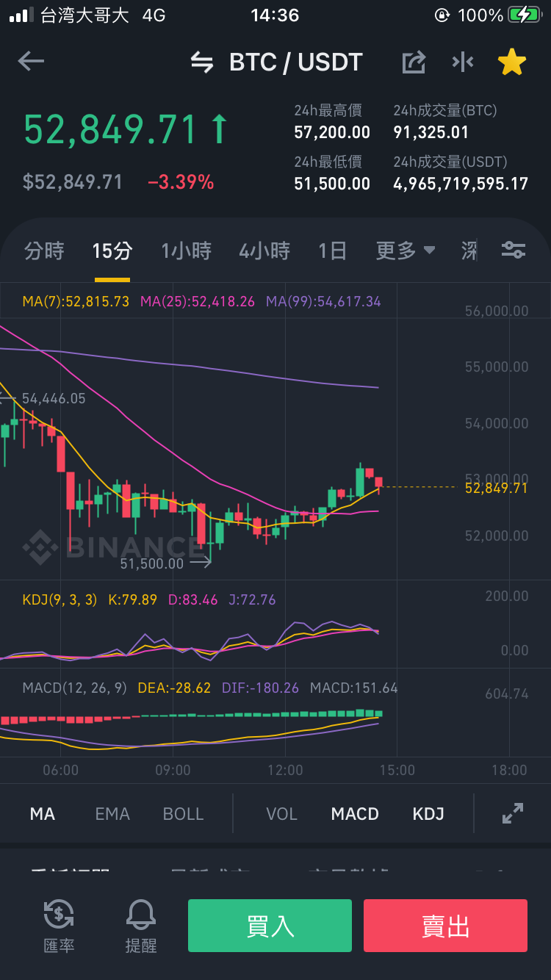Switch to 分時 time-line view

44,251
